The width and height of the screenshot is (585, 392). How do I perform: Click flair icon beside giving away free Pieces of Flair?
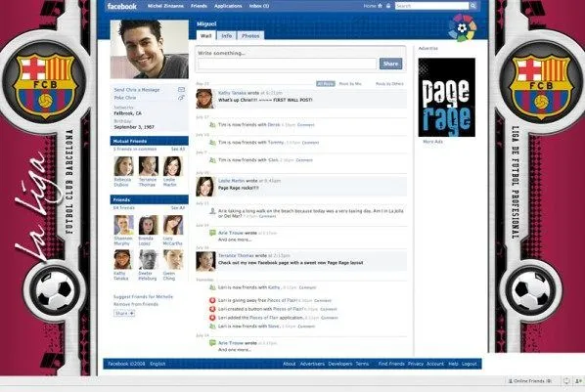[x=212, y=300]
